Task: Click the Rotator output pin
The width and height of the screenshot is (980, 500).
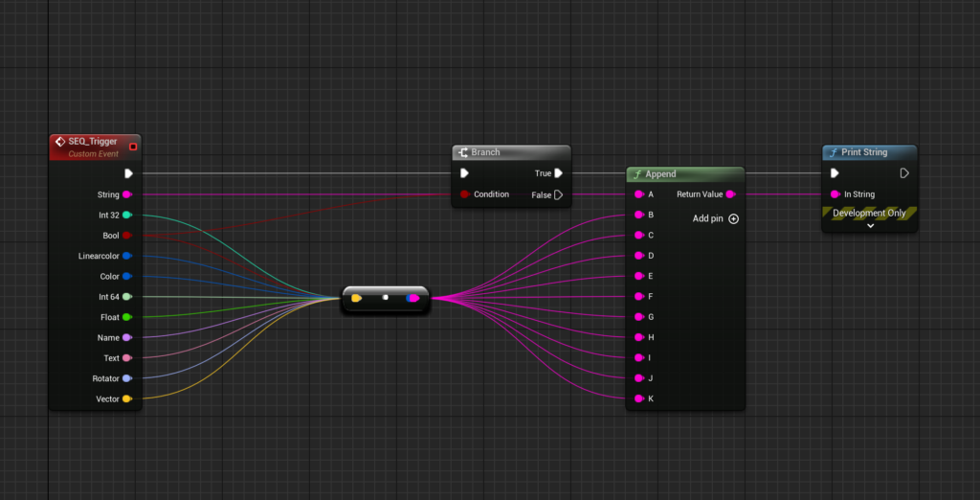Action: 127,378
